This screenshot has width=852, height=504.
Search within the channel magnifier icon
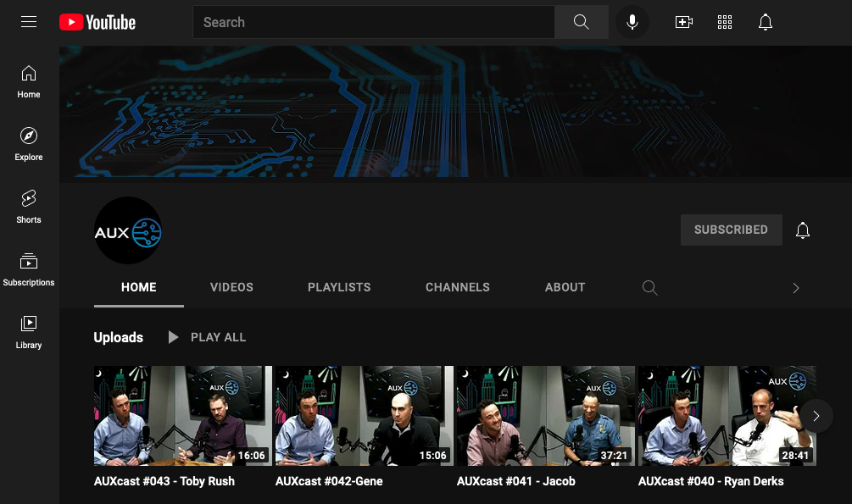tap(650, 288)
